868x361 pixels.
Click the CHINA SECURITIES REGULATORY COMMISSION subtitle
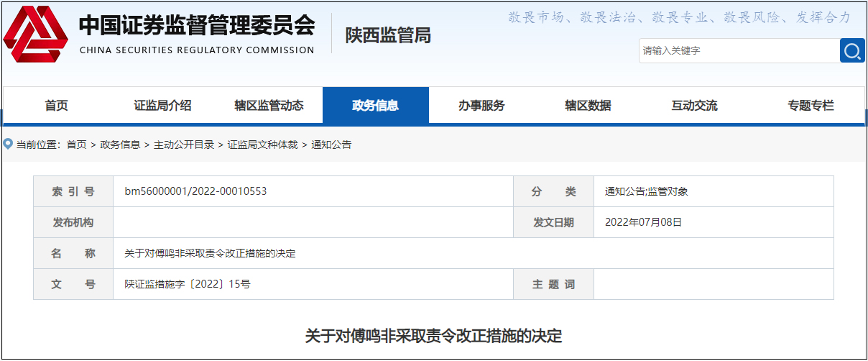point(197,50)
